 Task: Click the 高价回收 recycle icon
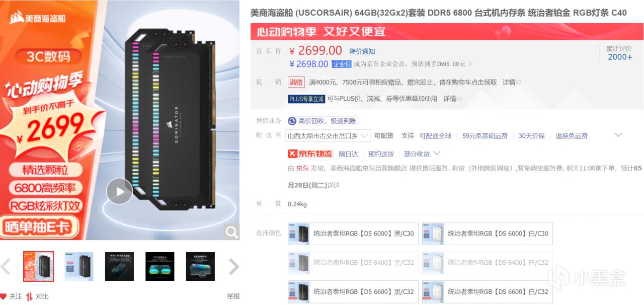[292, 121]
